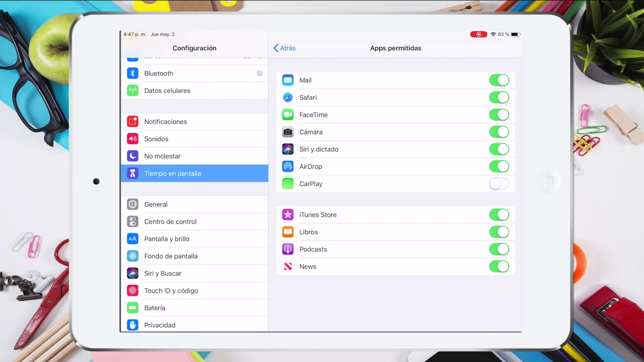This screenshot has width=644, height=362.
Task: Tap the Bluetooth icon in sidebar
Action: (x=132, y=73)
